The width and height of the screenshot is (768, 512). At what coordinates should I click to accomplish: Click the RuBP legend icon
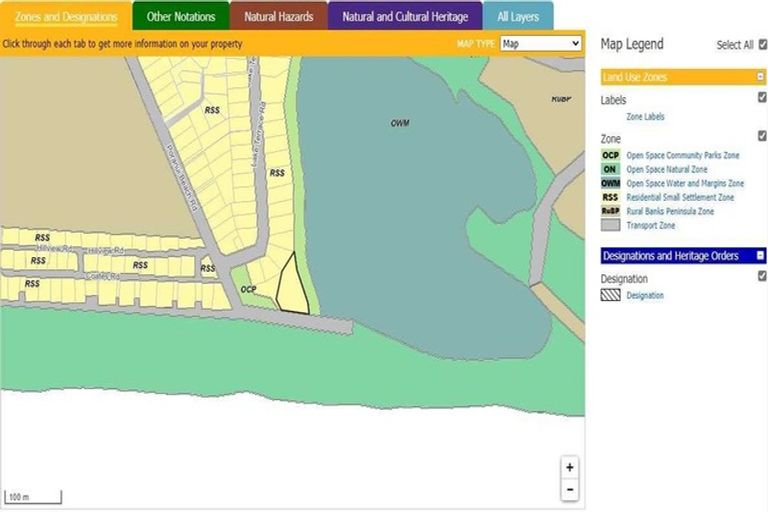click(x=610, y=212)
